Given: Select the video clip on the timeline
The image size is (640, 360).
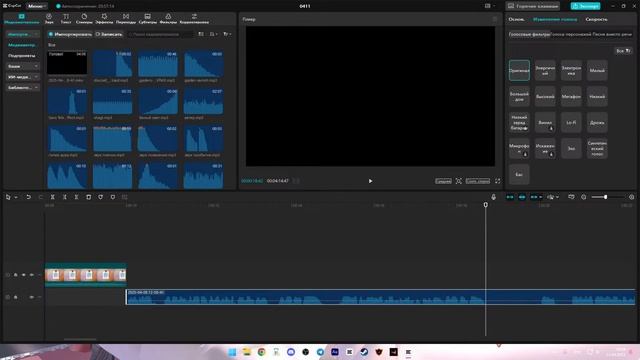Looking at the screenshot, I should pyautogui.click(x=86, y=275).
